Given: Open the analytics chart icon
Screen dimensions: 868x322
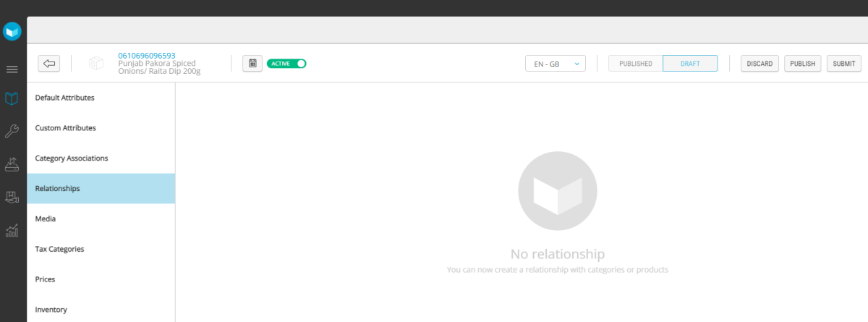Looking at the screenshot, I should click(x=12, y=230).
